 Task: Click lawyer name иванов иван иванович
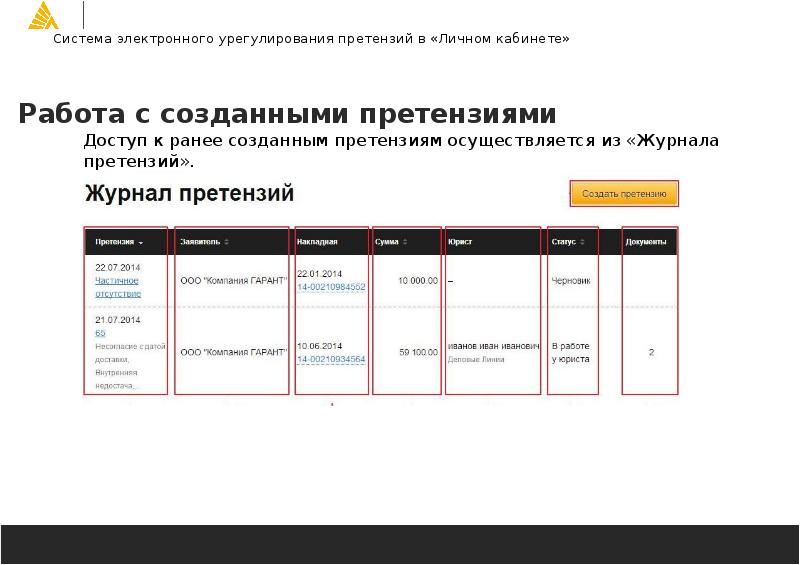pos(493,346)
